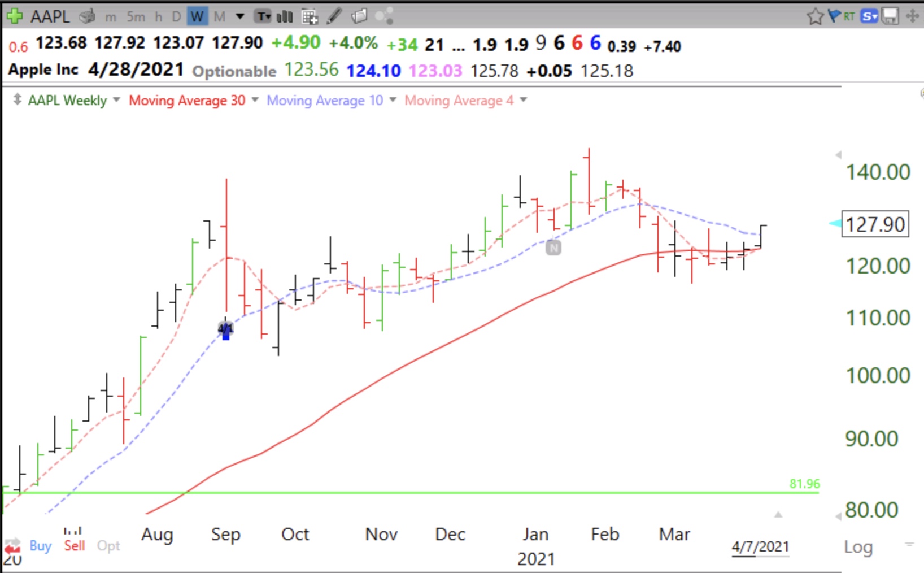924x573 pixels.
Task: Switch to the daily 'D' timeframe
Action: [x=176, y=16]
